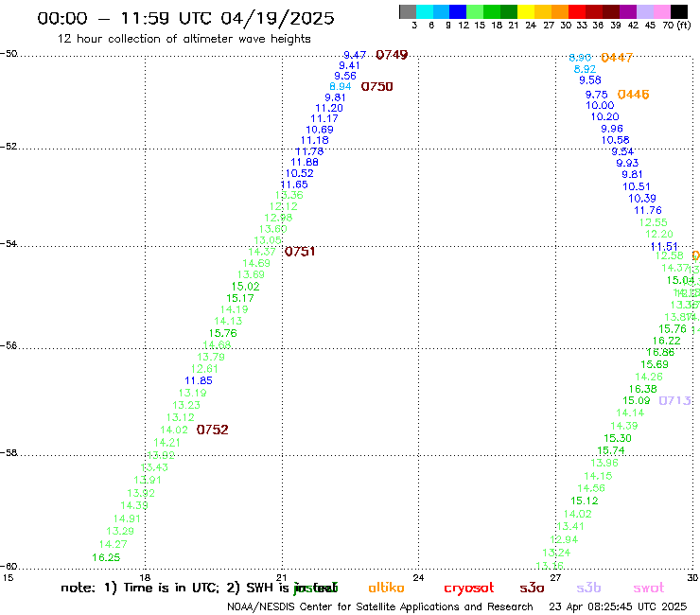Click the orange altika time label 0447
Viewport: 700px width, 615px height.
pos(617,57)
